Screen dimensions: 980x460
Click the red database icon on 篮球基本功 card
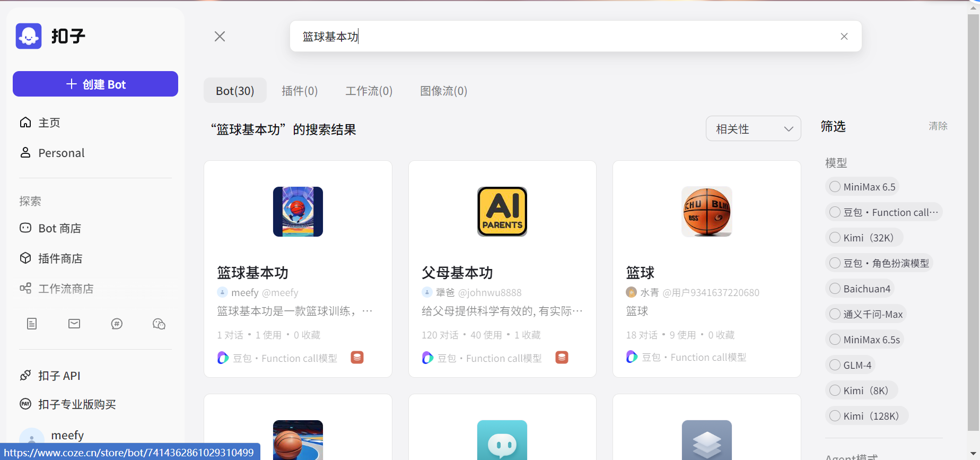[357, 358]
